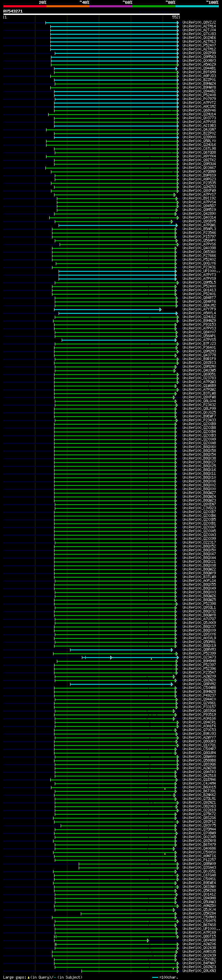This screenshot has height=980, width=222.
Task: Open hit UniRef100_A9PJD3
Action: click(199, 76)
